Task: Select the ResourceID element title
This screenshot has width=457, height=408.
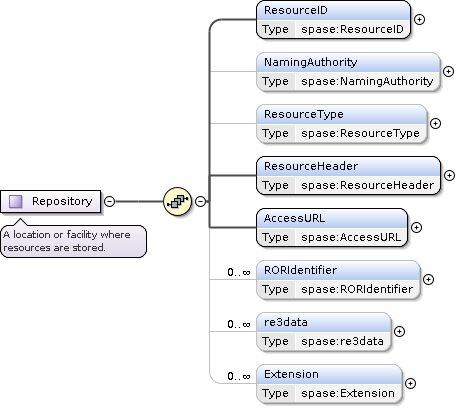Action: (296, 10)
